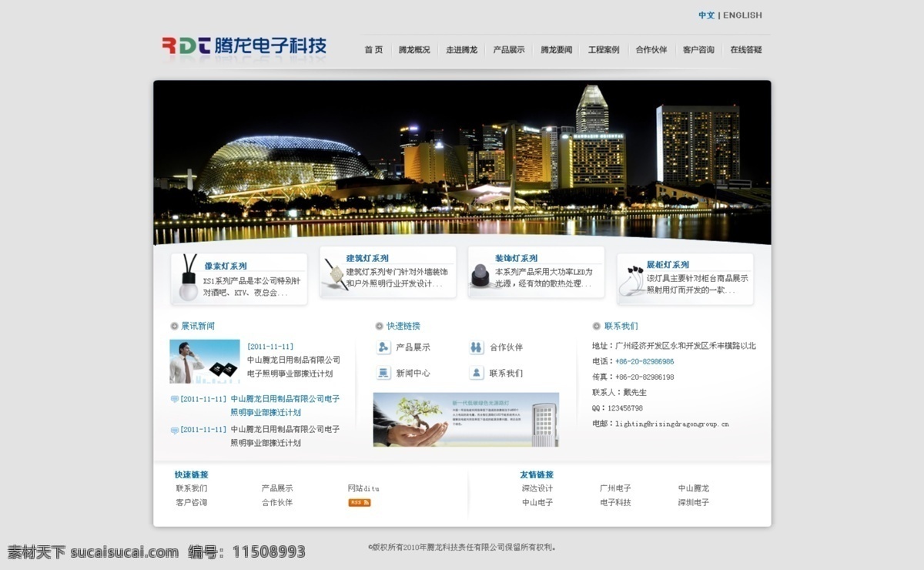Visit 深达设计 friendly link
Screen dimensions: 924x570
[x=537, y=488]
